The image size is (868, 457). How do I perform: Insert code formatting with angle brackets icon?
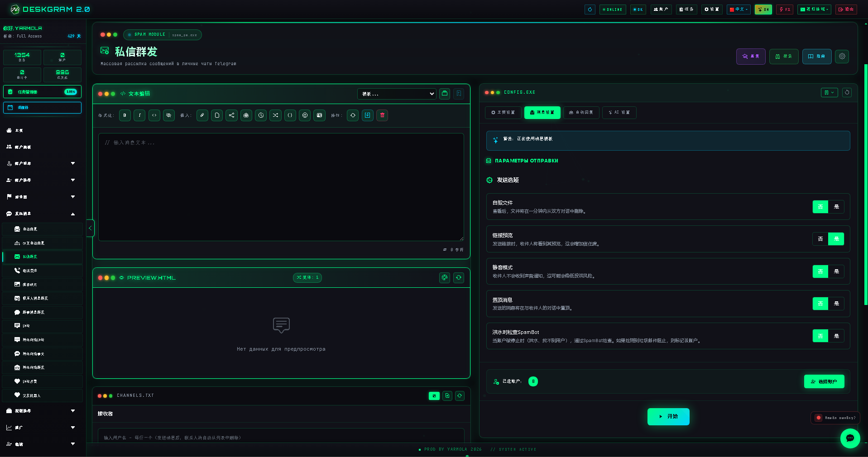(154, 115)
